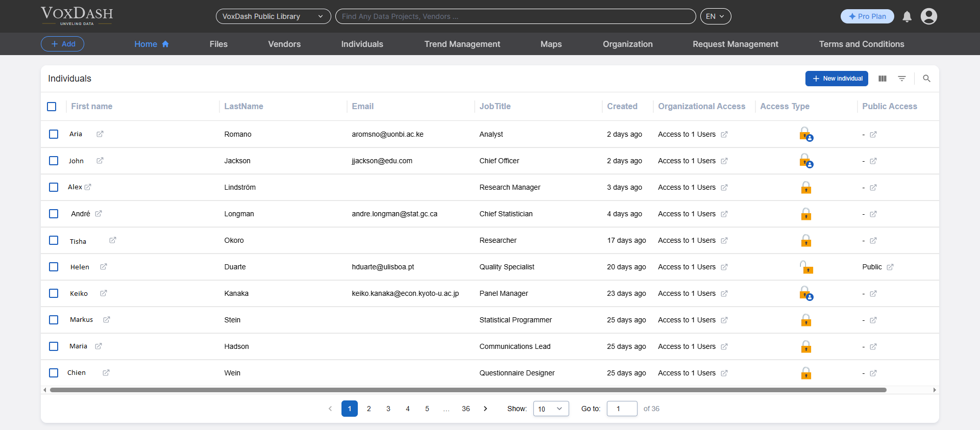Image resolution: width=980 pixels, height=430 pixels.
Task: Go to the Vendors menu
Action: (x=284, y=44)
